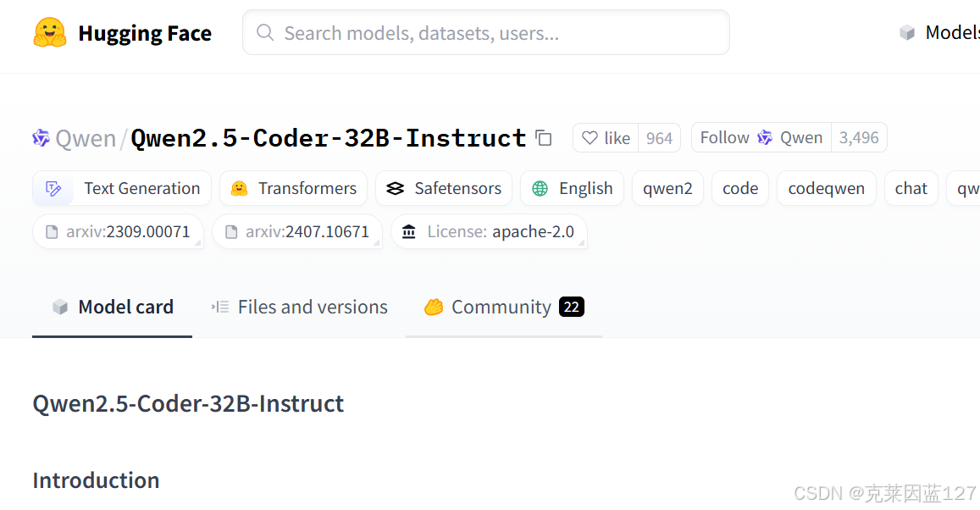The height and width of the screenshot is (510, 980).
Task: Click the Model card cube icon
Action: click(60, 307)
